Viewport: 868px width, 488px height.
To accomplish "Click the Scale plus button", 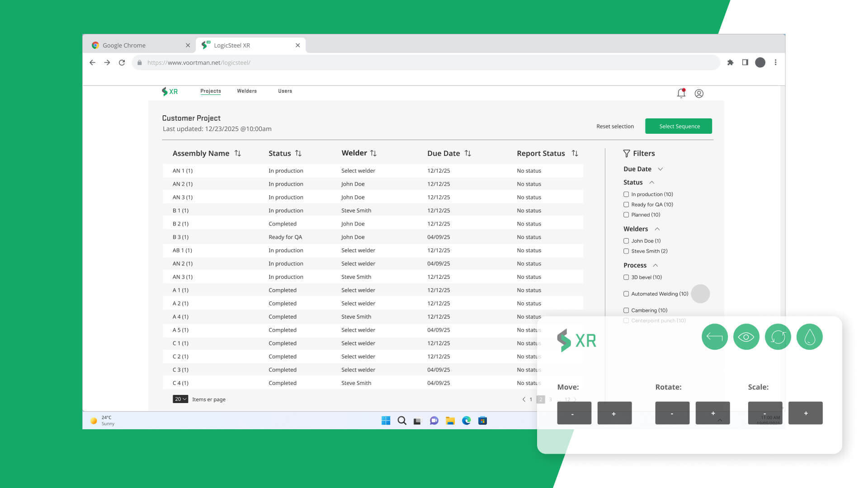I will pos(805,413).
